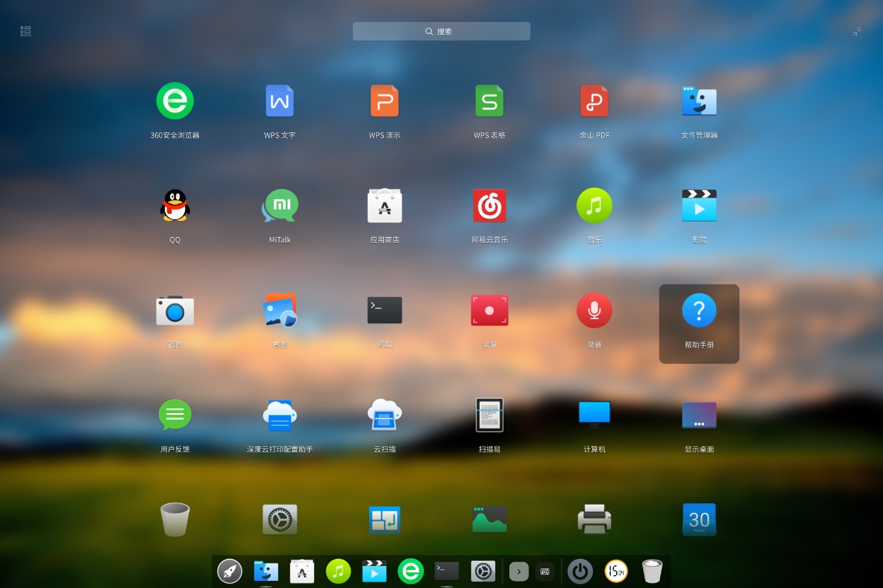Open 终端 terminal in the launcher grid
The image size is (883, 588).
pyautogui.click(x=385, y=311)
